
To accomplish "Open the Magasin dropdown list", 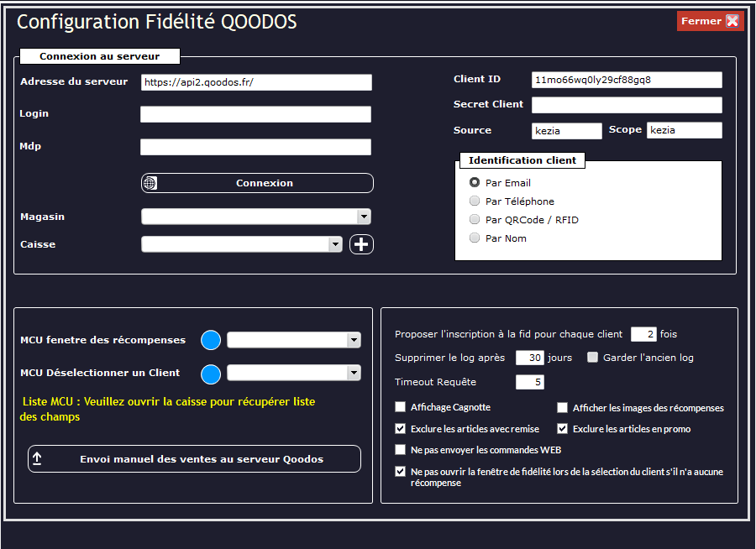I will click(363, 217).
